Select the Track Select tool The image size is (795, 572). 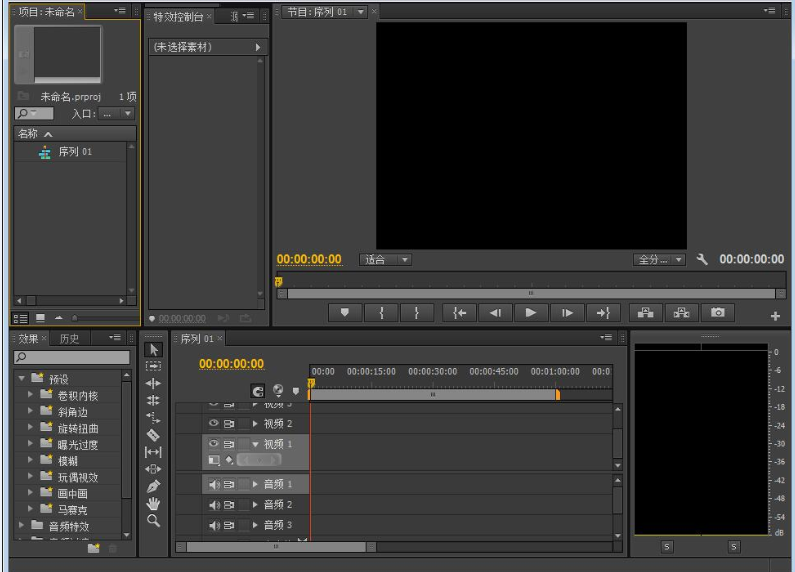click(x=154, y=366)
